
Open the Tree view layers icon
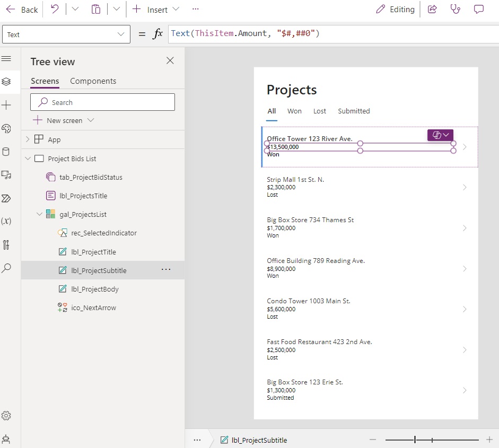click(x=6, y=82)
